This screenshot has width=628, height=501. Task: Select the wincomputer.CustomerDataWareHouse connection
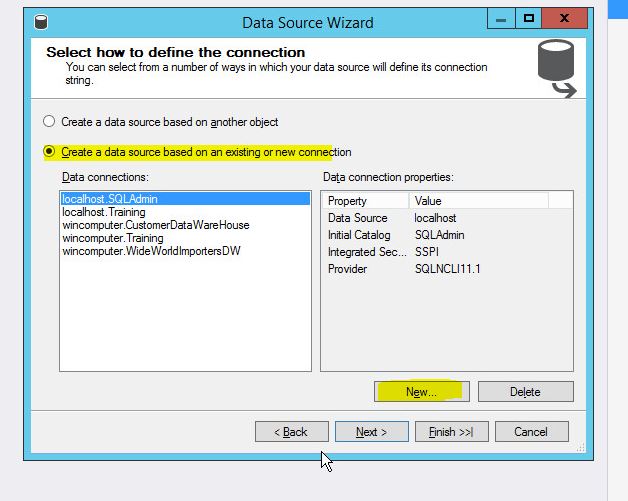click(x=156, y=225)
